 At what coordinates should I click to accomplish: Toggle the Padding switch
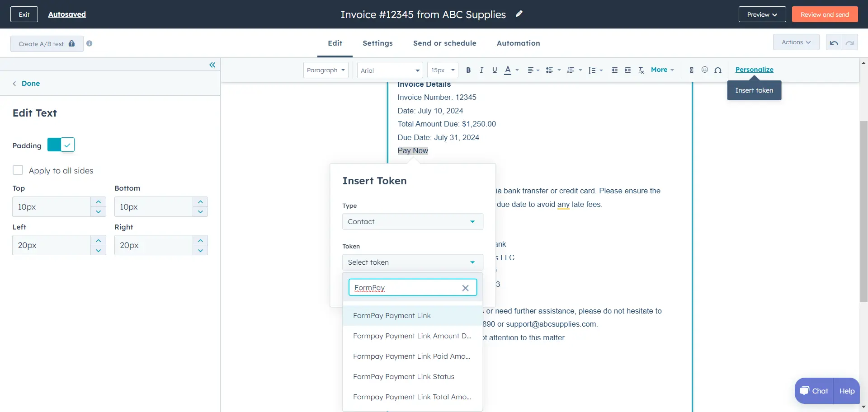pyautogui.click(x=61, y=145)
